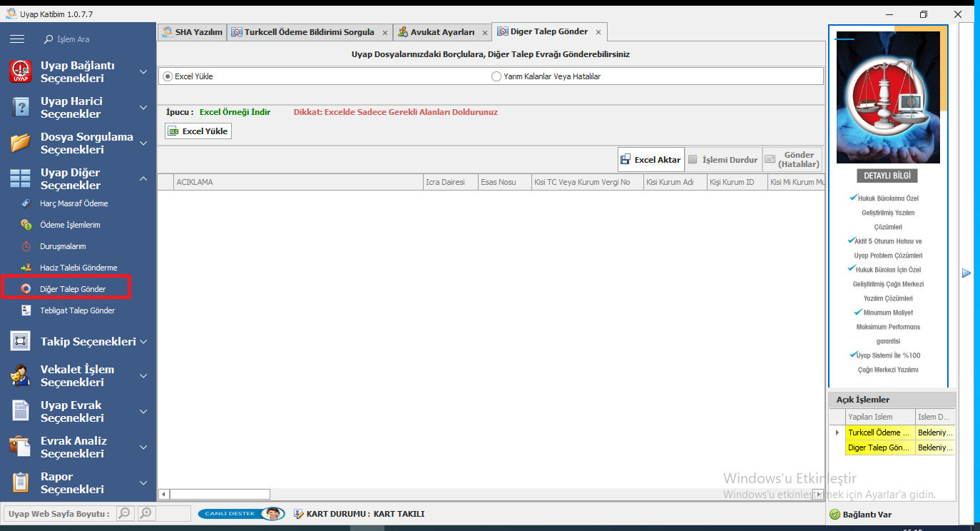Screen dimensions: 980x531
Task: Click the horizontal scrollbar left arrow
Action: (163, 494)
